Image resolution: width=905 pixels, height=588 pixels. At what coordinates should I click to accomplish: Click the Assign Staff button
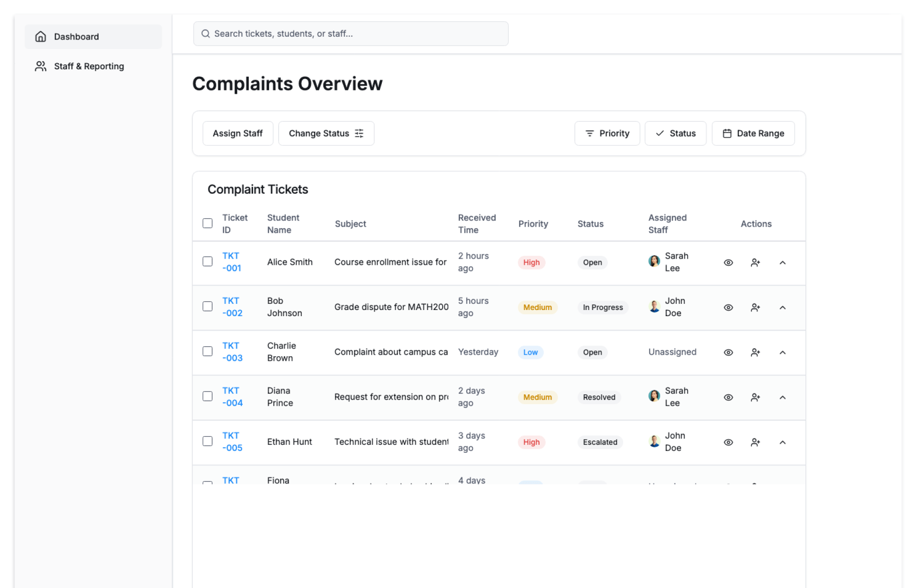[238, 133]
